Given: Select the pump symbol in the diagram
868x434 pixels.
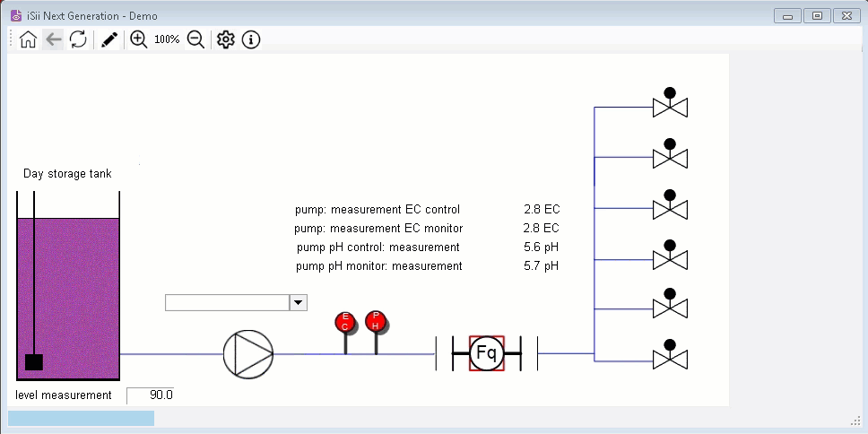Looking at the screenshot, I should pyautogui.click(x=248, y=354).
